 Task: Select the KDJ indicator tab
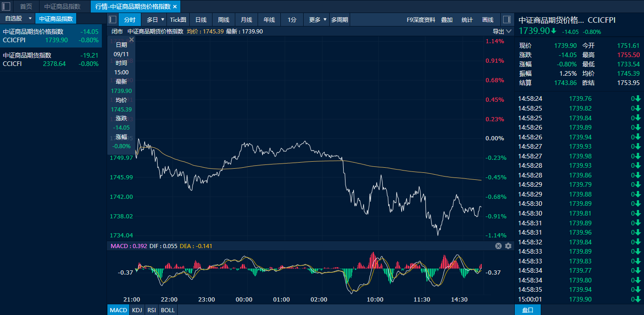pyautogui.click(x=137, y=310)
